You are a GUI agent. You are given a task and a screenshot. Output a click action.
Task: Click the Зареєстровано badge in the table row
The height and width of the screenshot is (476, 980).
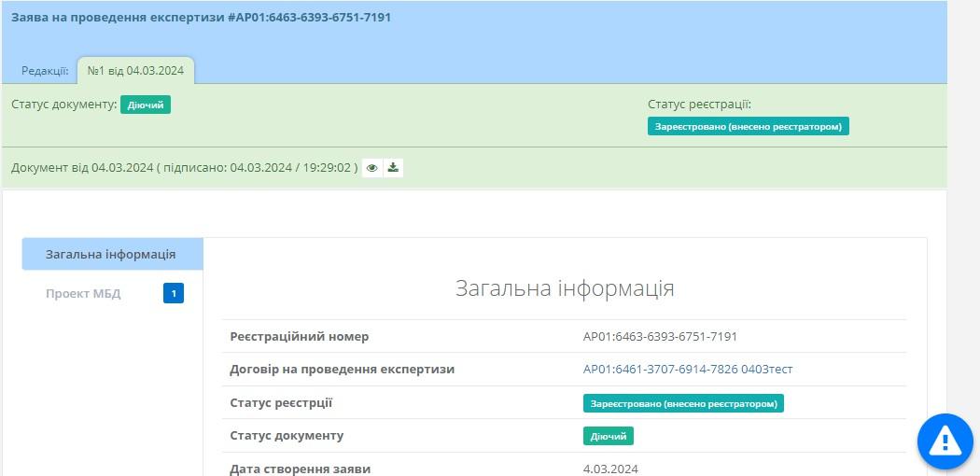pyautogui.click(x=683, y=403)
